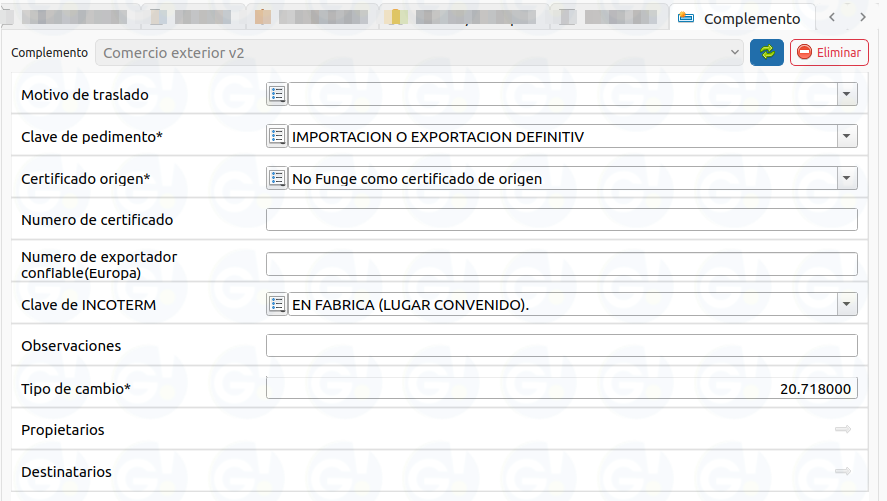
Task: Click the EN FABRICA (LUGAR CONVENIDO) value
Action: pyautogui.click(x=410, y=305)
